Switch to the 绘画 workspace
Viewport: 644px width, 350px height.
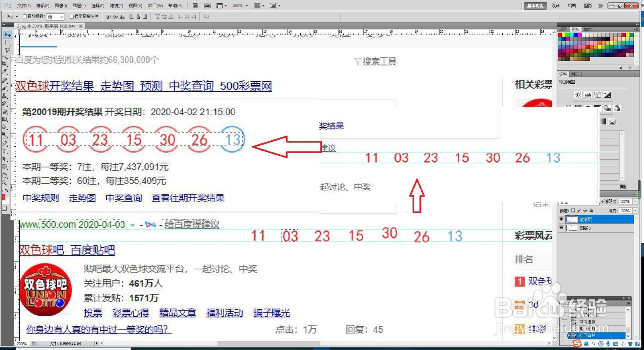(572, 6)
